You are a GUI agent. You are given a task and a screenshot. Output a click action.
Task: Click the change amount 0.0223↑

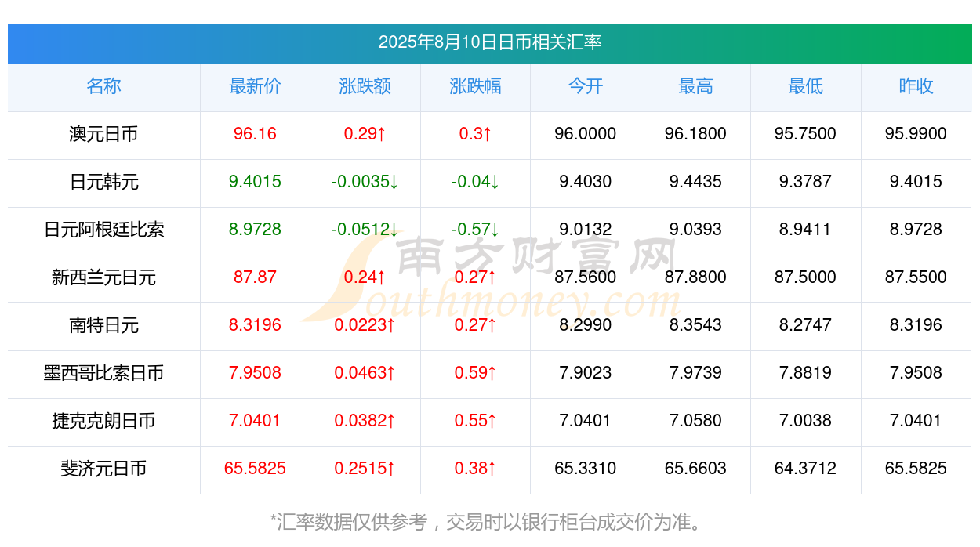(365, 325)
